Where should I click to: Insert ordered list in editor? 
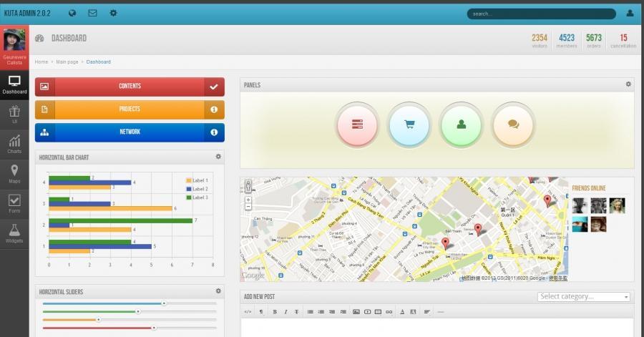click(x=321, y=312)
